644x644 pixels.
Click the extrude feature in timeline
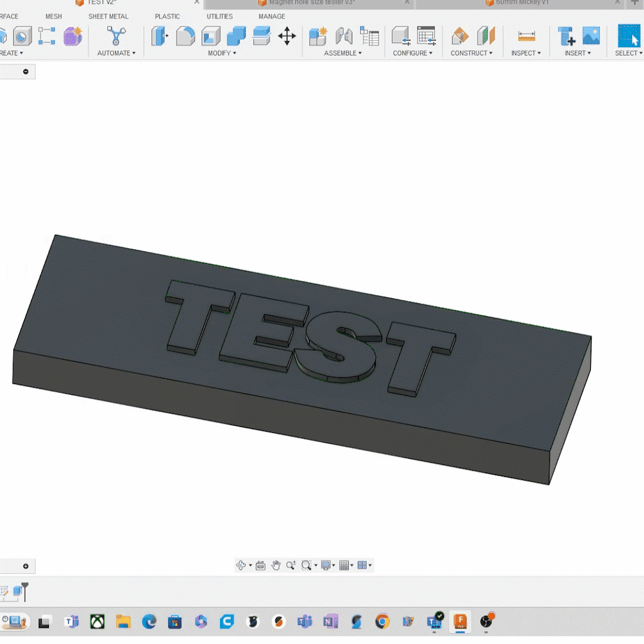[18, 592]
